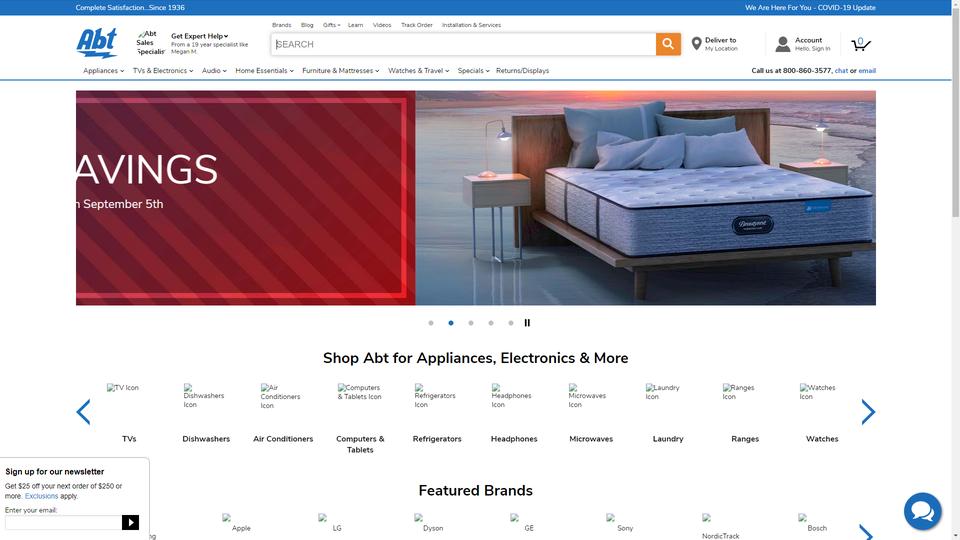The width and height of the screenshot is (960, 540).
Task: Expand the Home Essentials menu
Action: pyautogui.click(x=264, y=71)
